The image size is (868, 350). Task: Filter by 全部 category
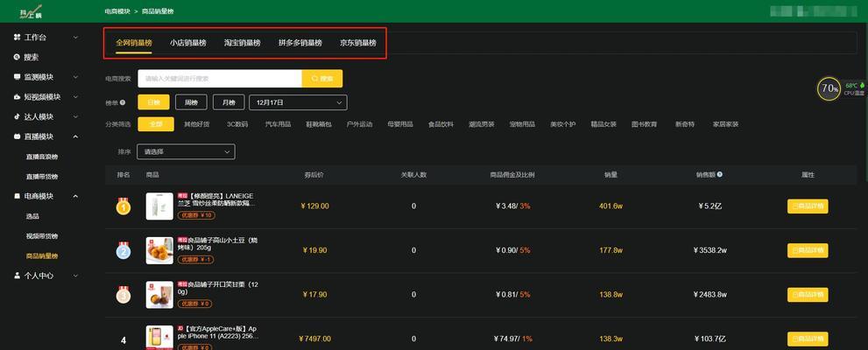pos(156,124)
